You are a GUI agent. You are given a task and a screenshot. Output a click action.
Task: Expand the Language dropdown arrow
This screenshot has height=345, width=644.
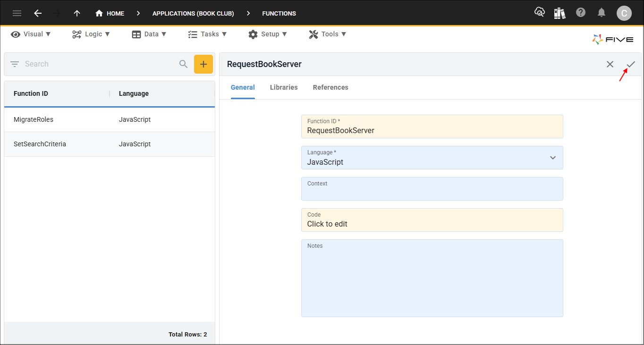[553, 158]
